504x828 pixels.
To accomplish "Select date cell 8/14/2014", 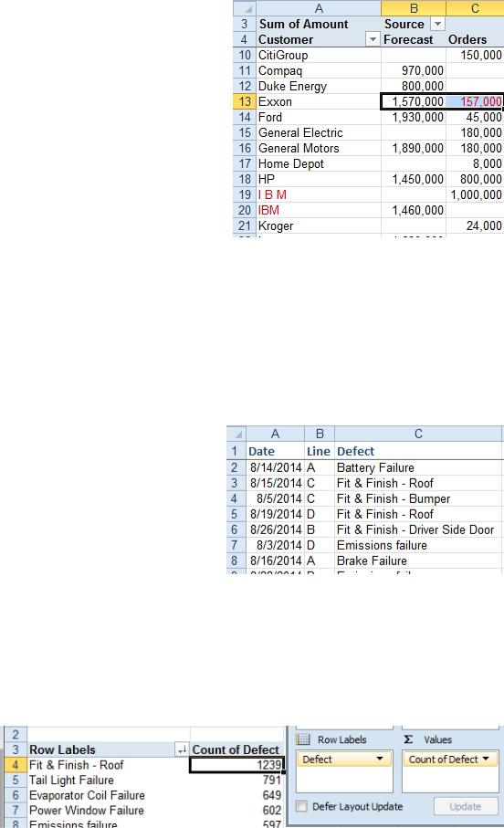I will 275,467.
